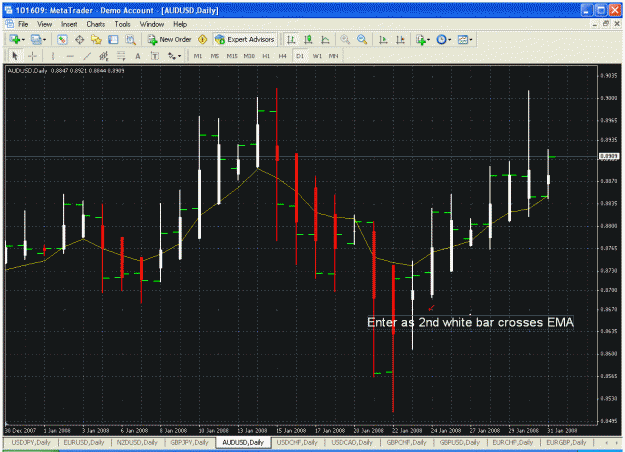The width and height of the screenshot is (625, 452).
Task: Switch to M30 timeframe
Action: (249, 56)
